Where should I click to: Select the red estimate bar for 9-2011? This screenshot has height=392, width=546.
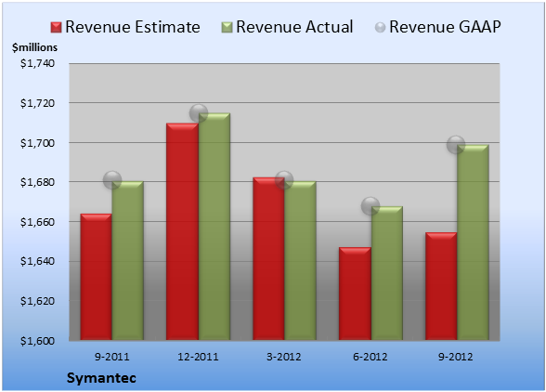(97, 277)
